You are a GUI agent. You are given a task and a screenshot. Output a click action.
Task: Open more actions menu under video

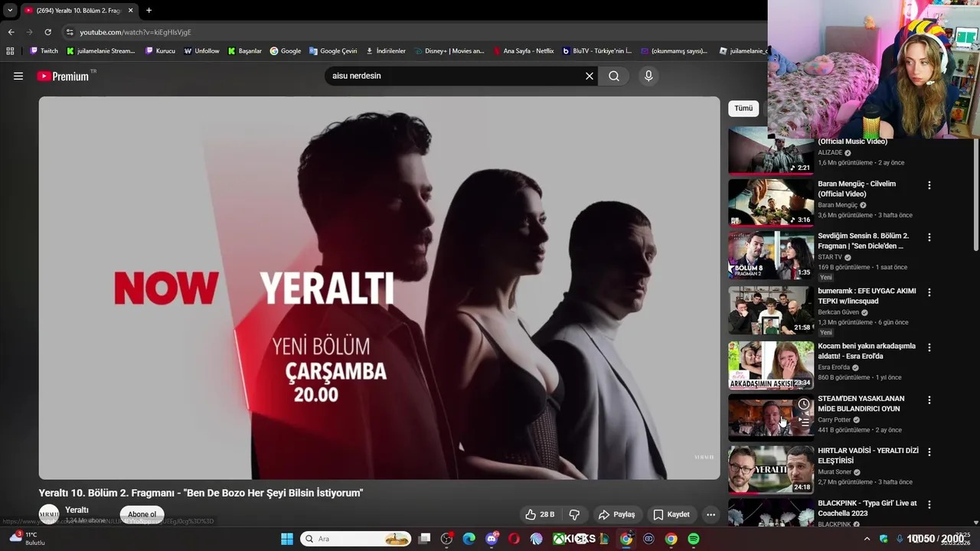(x=710, y=514)
